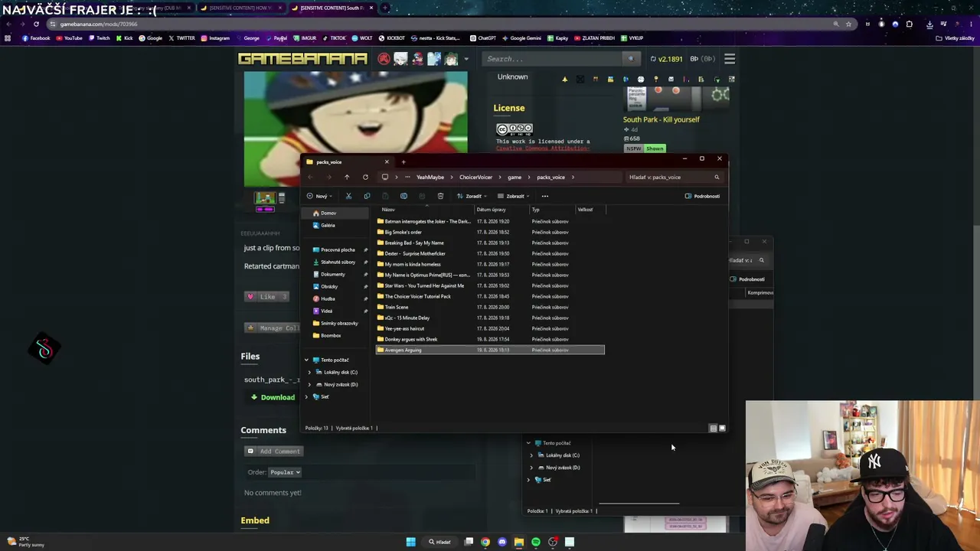
Task: Click the ChoicerVoicer breadcrumb segment
Action: pos(475,177)
